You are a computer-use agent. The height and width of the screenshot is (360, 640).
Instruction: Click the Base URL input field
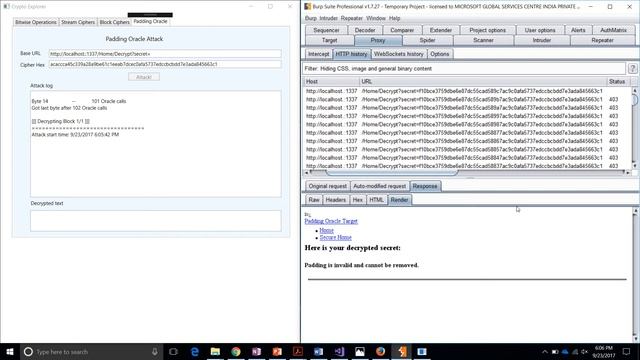click(165, 54)
